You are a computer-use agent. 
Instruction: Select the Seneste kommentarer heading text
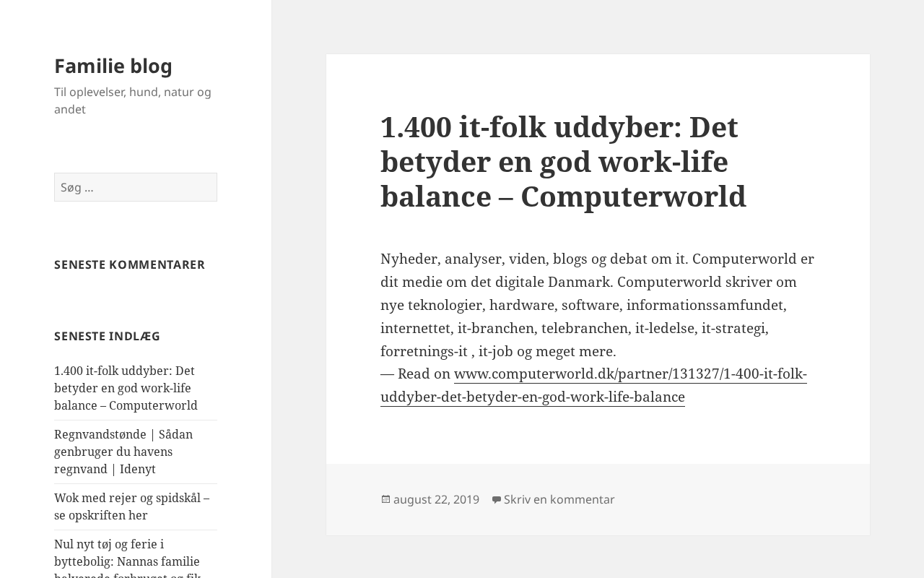tap(130, 264)
